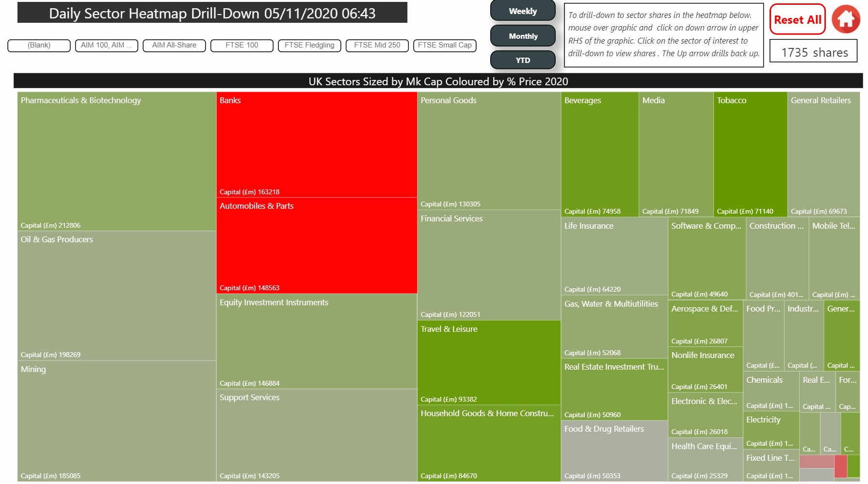Screen dimensions: 868x484
Task: Switch to Weekly view
Action: click(523, 11)
